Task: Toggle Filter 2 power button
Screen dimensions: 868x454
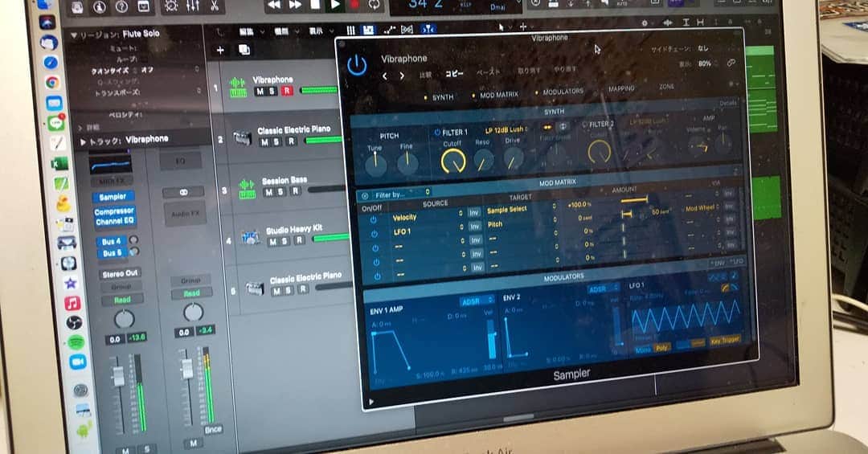Action: coord(584,125)
